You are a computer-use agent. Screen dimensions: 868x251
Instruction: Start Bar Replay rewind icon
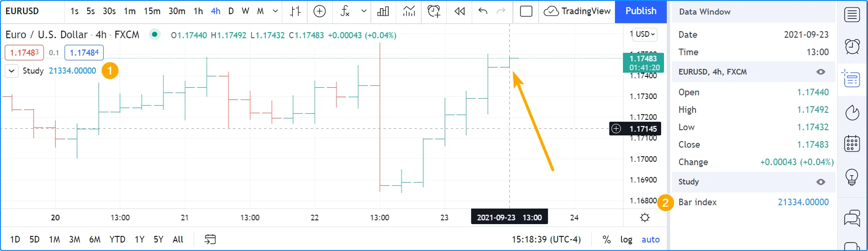click(x=459, y=11)
